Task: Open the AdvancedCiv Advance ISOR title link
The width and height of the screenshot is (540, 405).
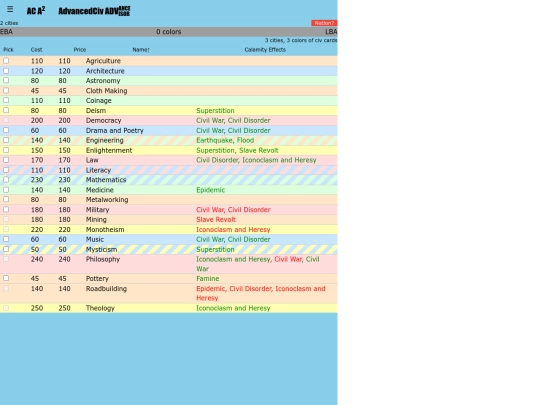Action: pos(94,11)
